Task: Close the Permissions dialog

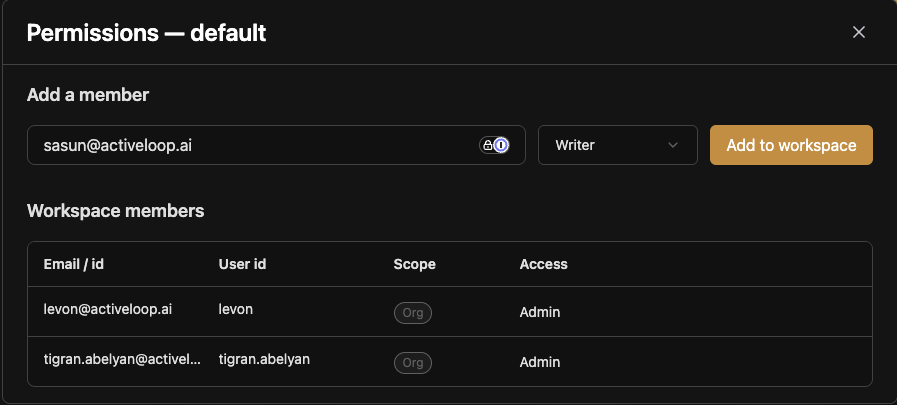Action: [x=858, y=32]
